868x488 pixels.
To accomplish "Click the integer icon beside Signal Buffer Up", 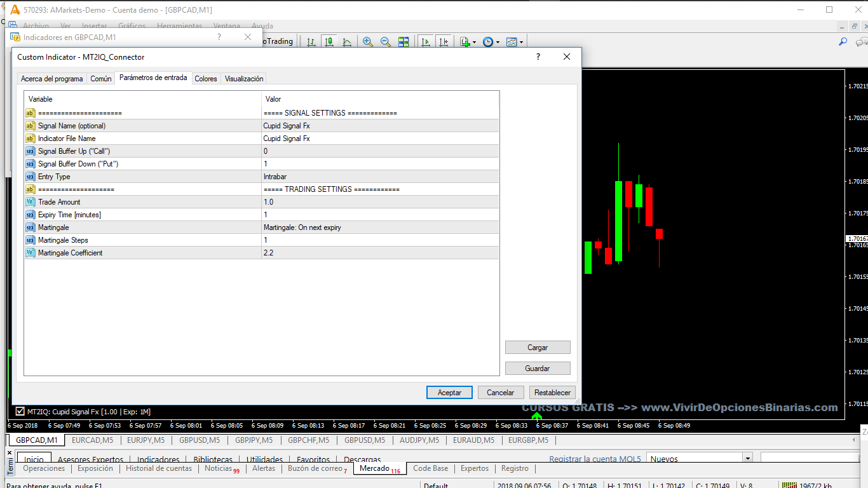I will tap(31, 151).
